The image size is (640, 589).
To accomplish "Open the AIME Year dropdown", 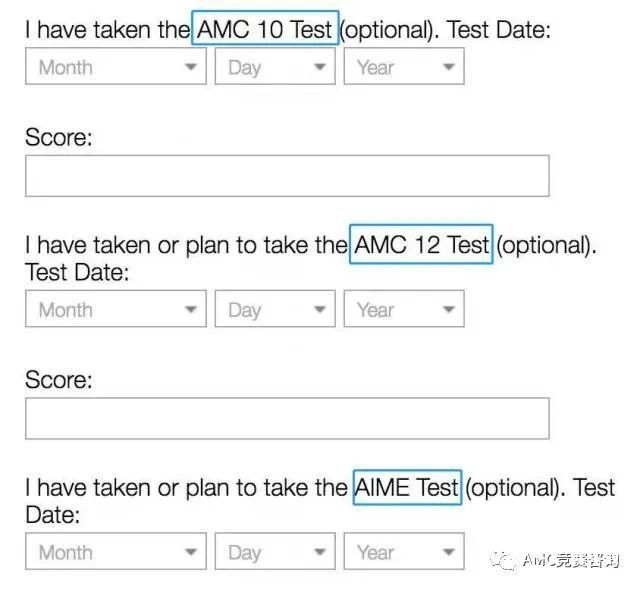I will (404, 551).
